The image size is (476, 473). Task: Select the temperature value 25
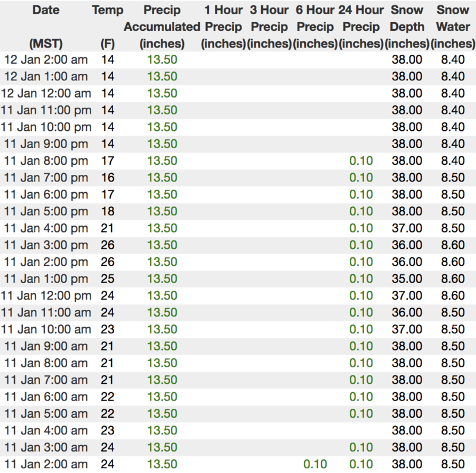click(x=108, y=278)
